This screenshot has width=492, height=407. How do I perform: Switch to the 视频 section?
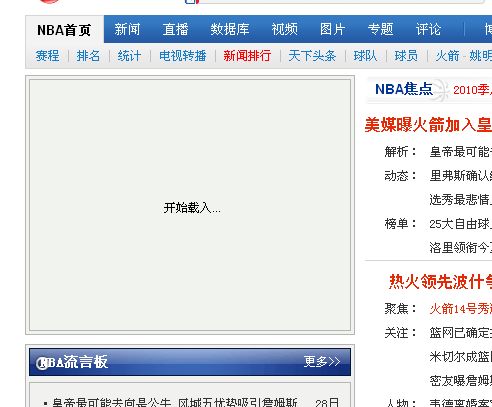[285, 29]
